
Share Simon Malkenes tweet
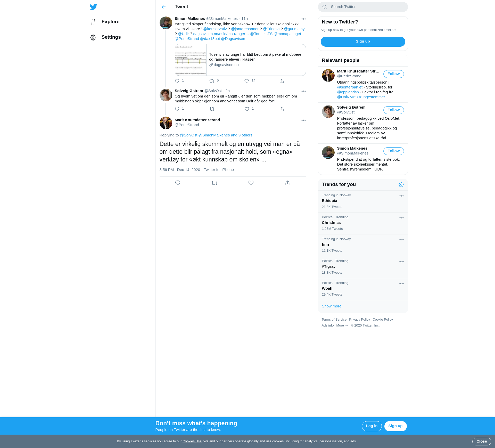pos(282,81)
